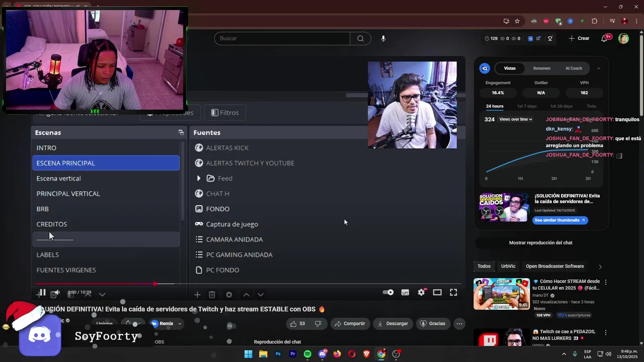
Task: Open Chrome extensions puzzle icon
Action: (594, 21)
